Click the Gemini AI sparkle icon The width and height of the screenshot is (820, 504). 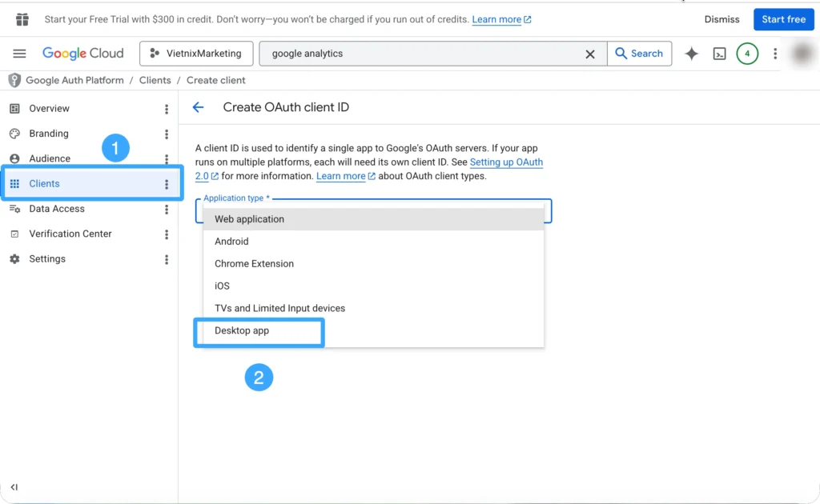691,54
